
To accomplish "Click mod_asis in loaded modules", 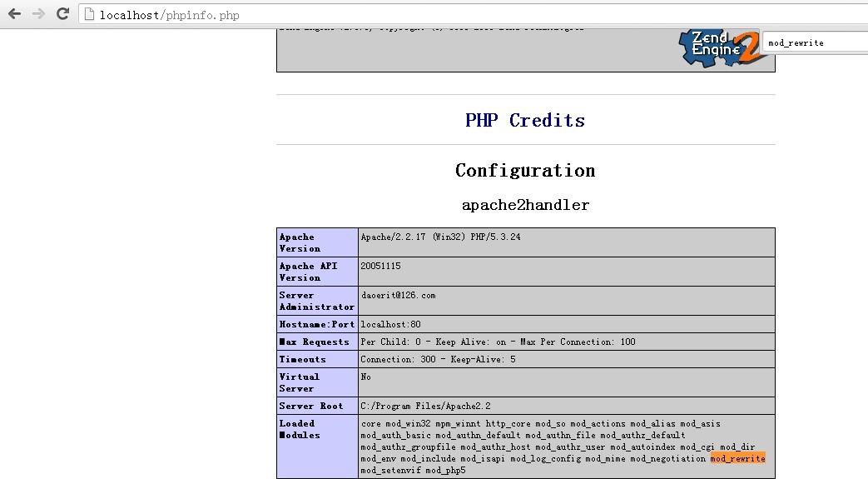I will 700,423.
